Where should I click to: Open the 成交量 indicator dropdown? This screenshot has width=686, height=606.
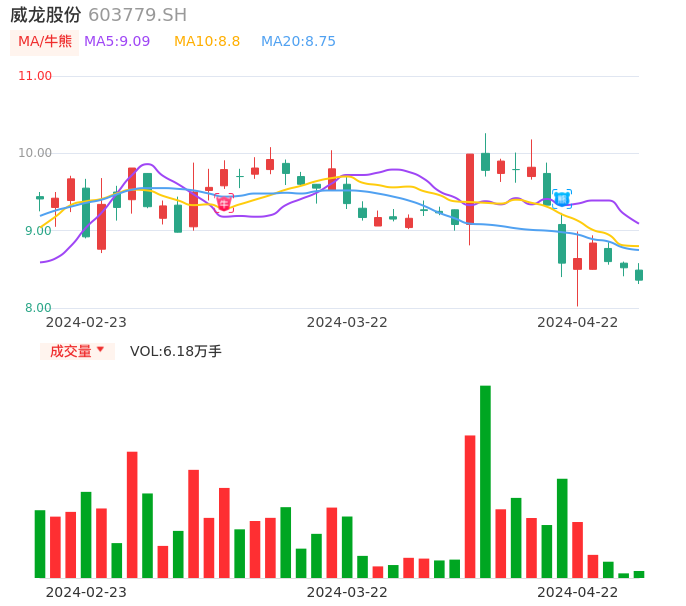[x=77, y=351]
